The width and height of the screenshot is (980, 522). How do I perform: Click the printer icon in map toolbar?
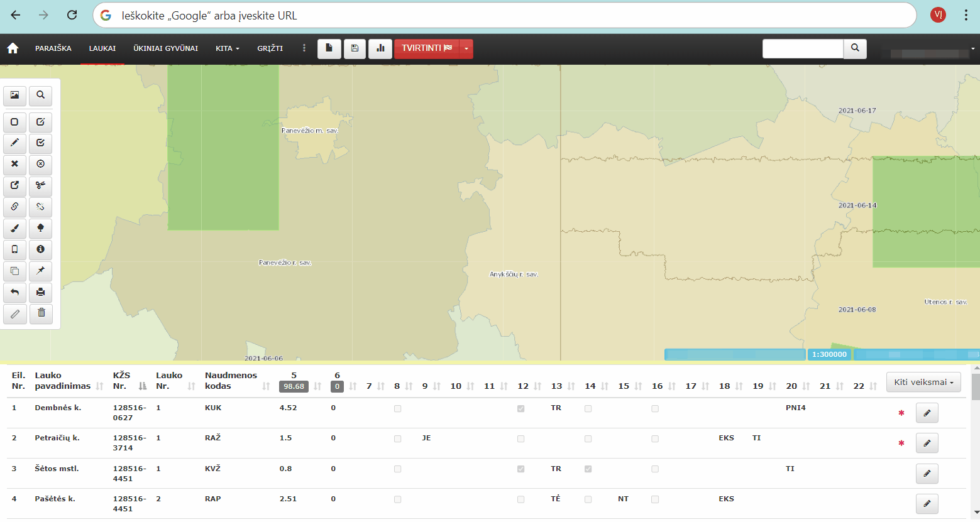(x=40, y=292)
